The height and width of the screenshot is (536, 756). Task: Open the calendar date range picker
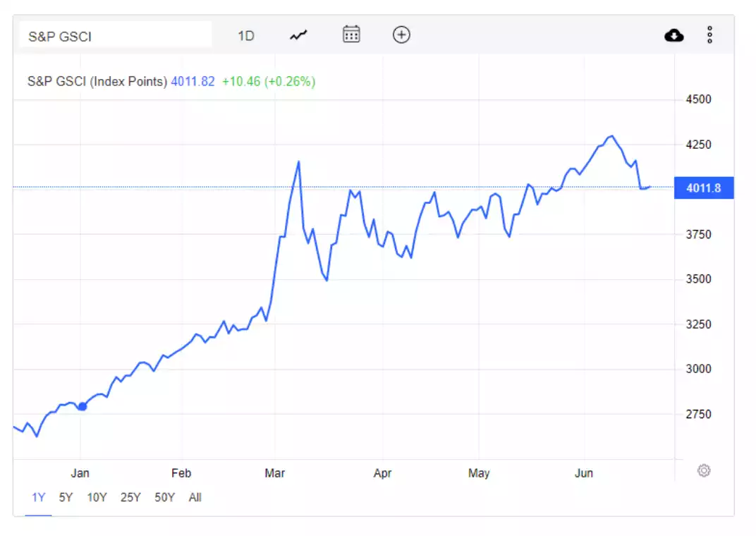[x=351, y=35]
